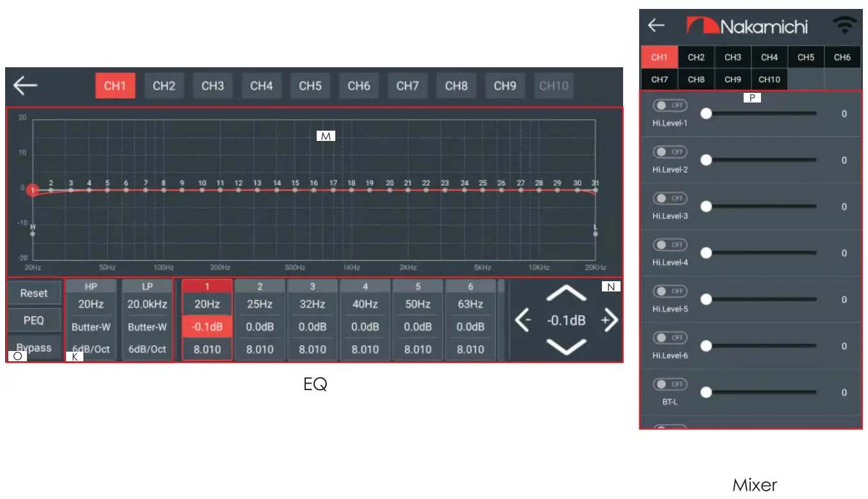Click the right arrow to increase dB value
The width and height of the screenshot is (868, 499).
608,320
